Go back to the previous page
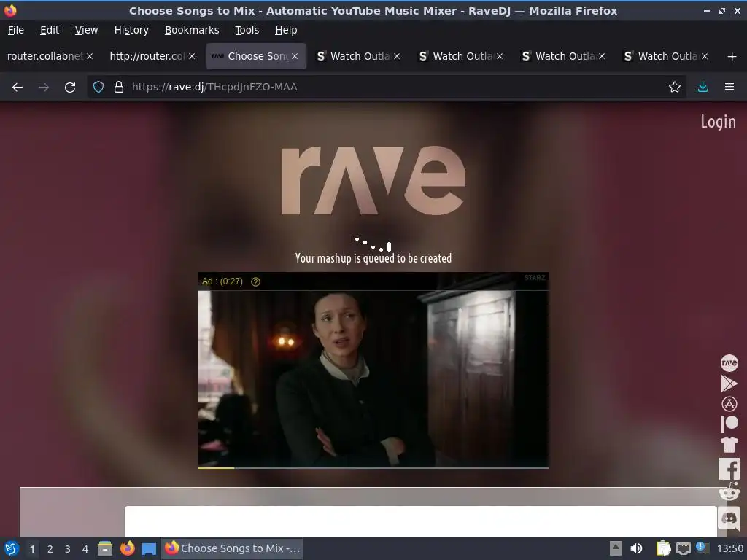Screen dimensions: 747x560 point(18,87)
